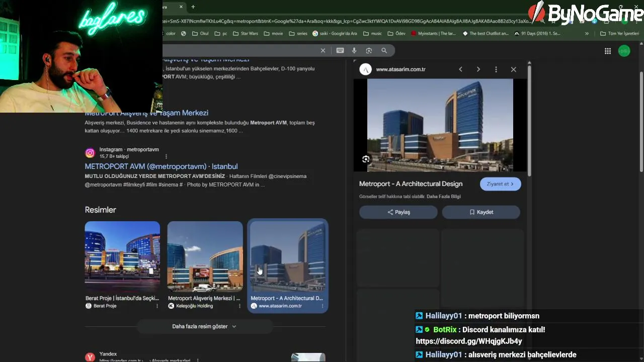
Task: Start voice search with microphone icon
Action: click(x=354, y=50)
